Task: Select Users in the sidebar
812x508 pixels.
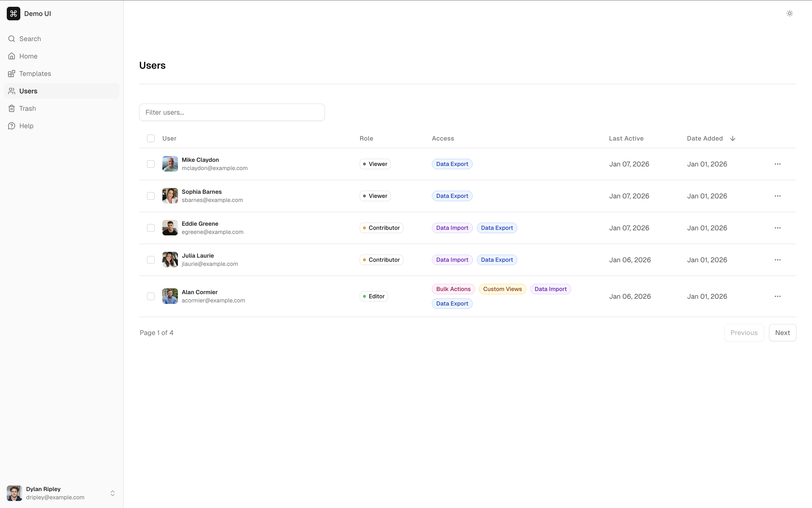Action: click(62, 91)
